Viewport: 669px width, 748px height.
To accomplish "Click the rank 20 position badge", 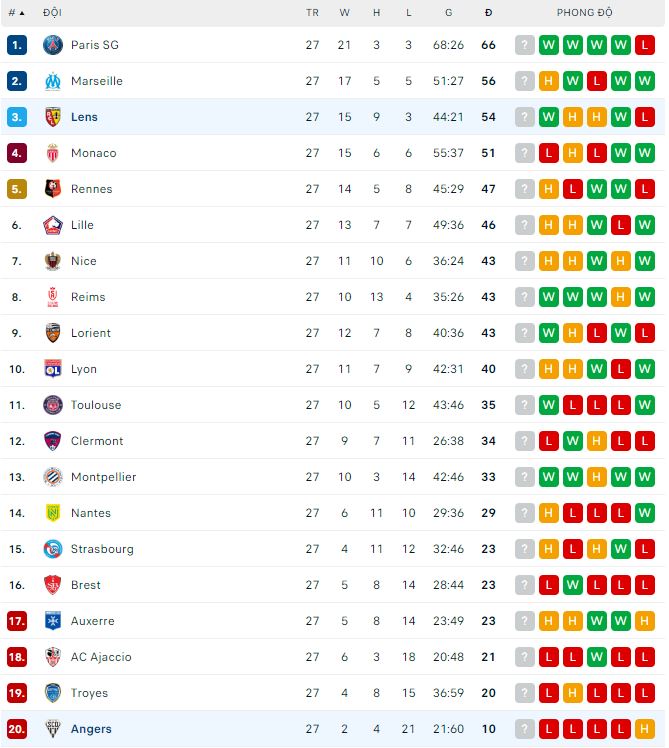I will click(17, 729).
